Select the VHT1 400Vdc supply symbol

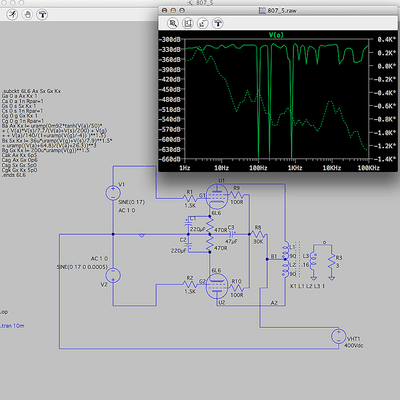pyautogui.click(x=338, y=336)
